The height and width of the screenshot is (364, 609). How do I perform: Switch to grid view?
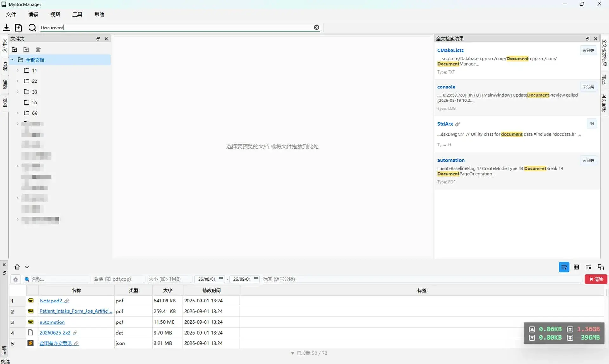pyautogui.click(x=576, y=267)
